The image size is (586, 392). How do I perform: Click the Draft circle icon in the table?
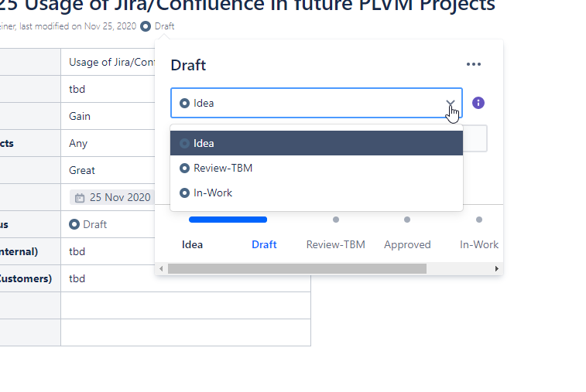click(x=74, y=224)
